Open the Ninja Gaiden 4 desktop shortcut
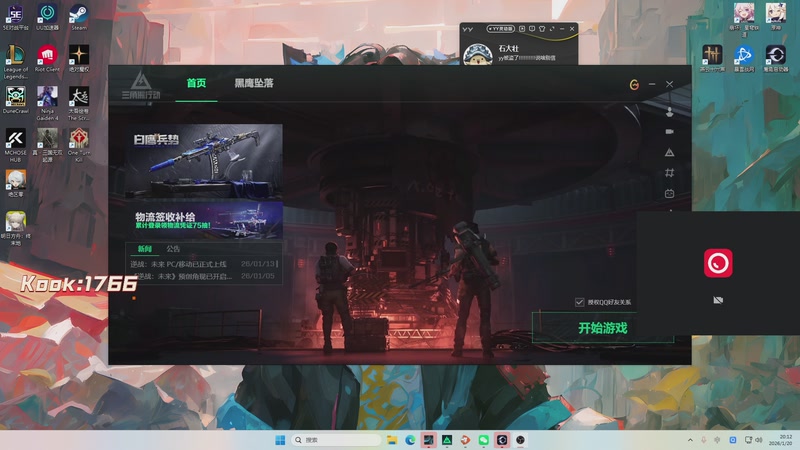 tap(47, 104)
